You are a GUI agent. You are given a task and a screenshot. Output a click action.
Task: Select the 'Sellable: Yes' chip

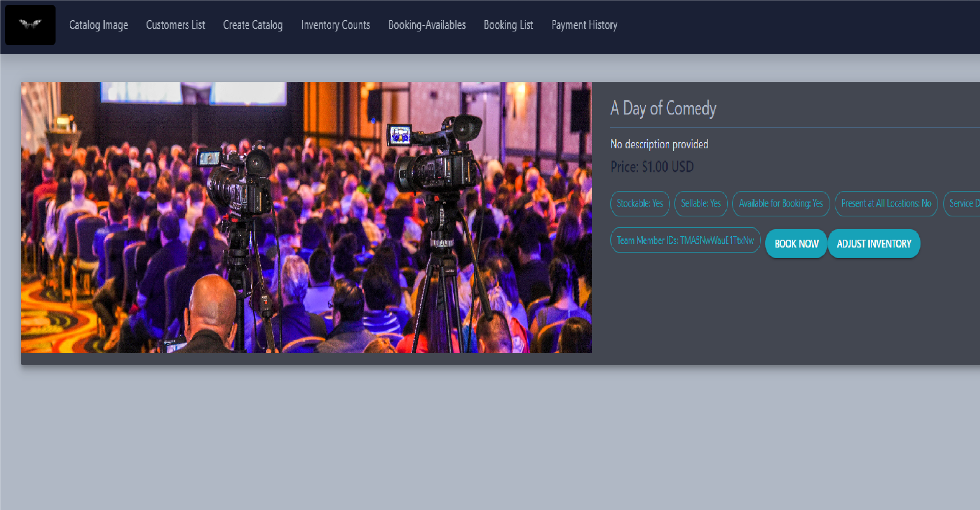701,203
